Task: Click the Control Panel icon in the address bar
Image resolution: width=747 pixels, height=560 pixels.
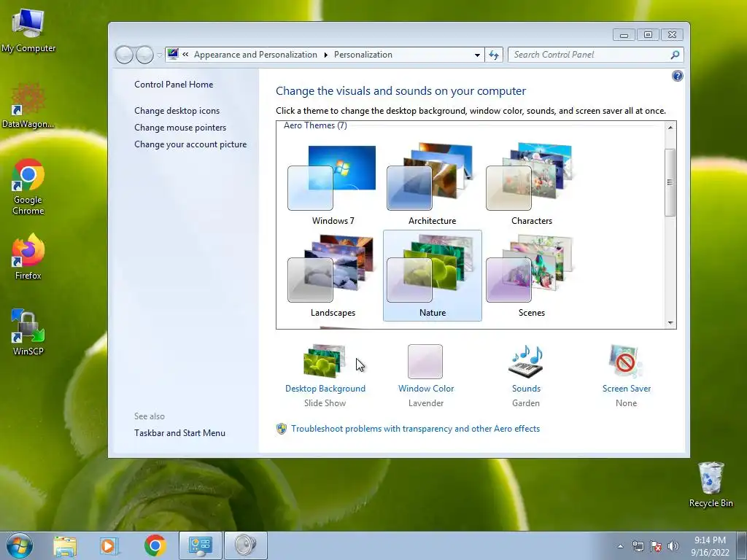Action: coord(173,54)
